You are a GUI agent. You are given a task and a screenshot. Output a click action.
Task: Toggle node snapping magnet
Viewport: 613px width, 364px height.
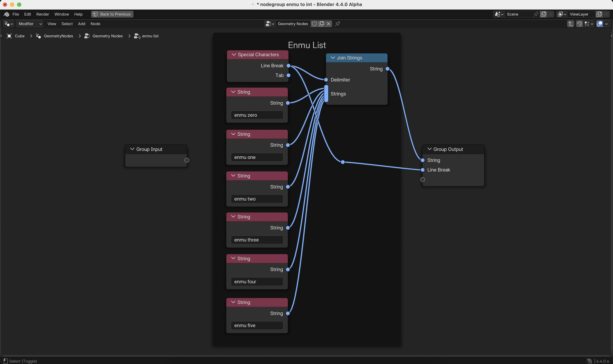579,24
